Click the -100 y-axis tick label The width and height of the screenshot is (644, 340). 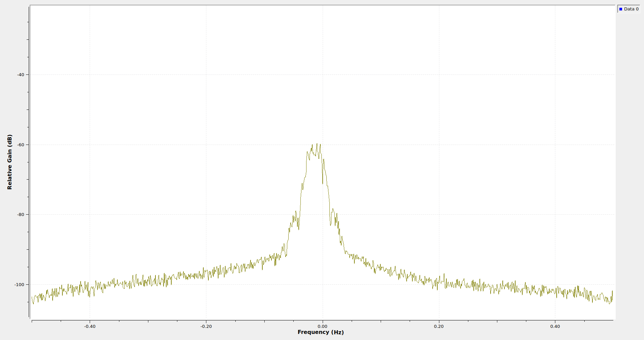point(20,285)
